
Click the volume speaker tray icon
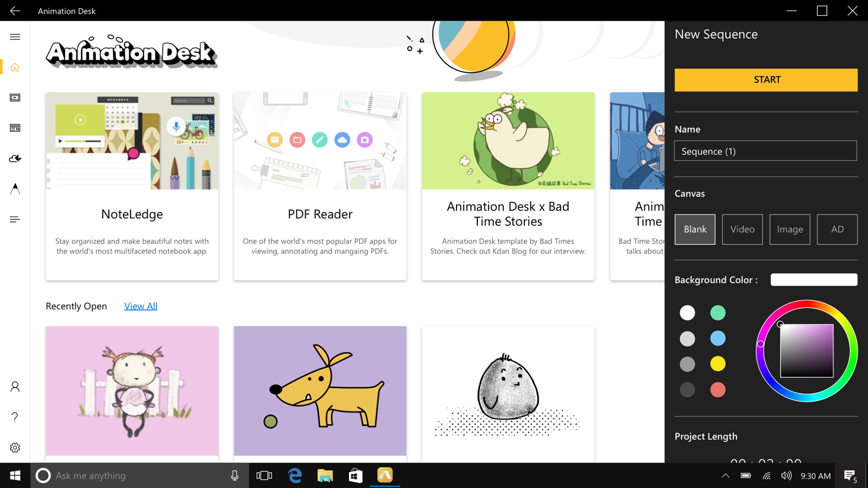[786, 476]
